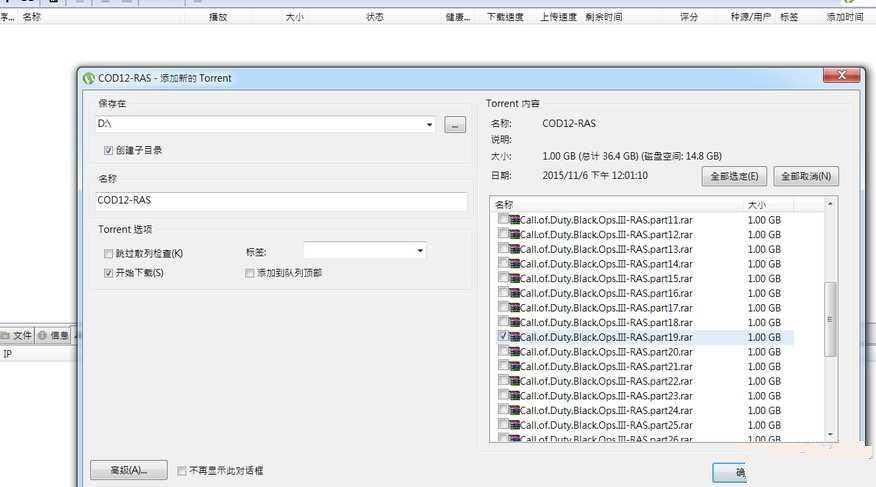Click rar file icon for part17.rar

tap(515, 308)
